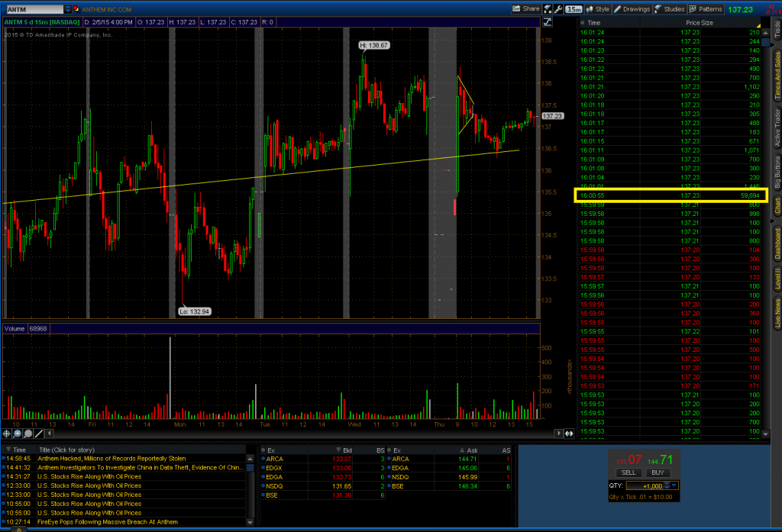
Task: Select the magnifier zoom tool below the chart
Action: click(x=28, y=434)
